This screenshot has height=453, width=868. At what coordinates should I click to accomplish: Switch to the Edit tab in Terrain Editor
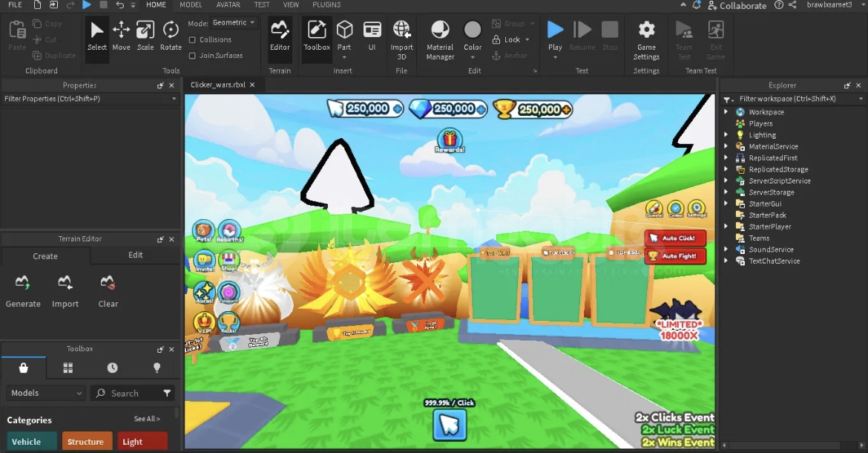(x=136, y=255)
